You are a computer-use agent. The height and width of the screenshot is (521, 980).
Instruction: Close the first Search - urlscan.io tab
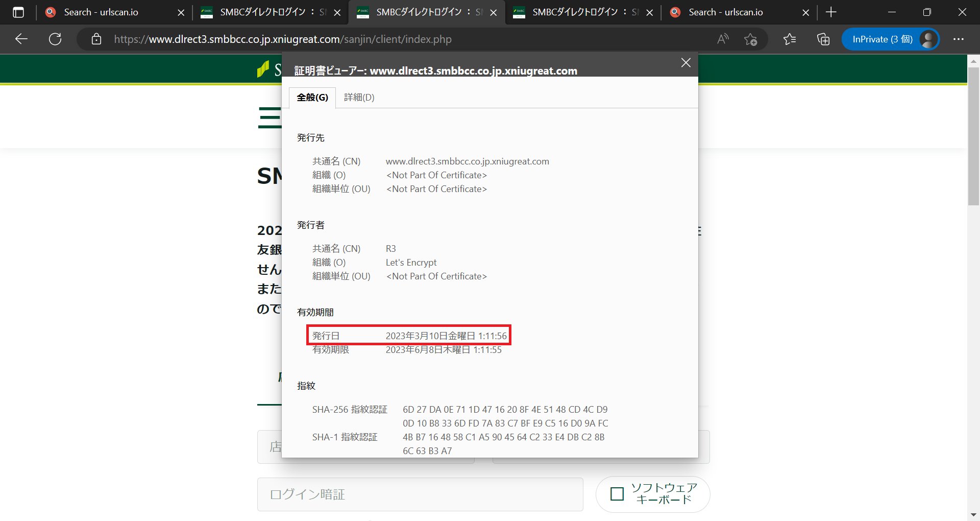181,13
